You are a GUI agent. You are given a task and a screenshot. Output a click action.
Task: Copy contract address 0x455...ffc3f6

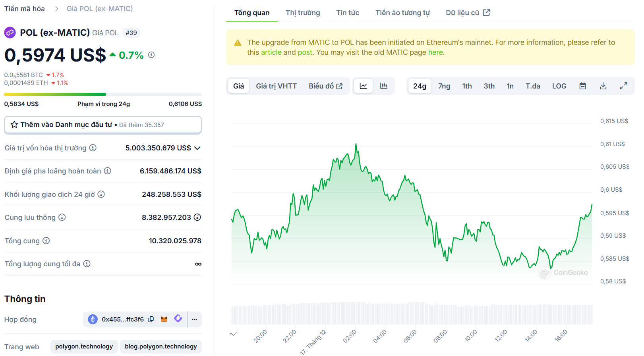151,319
